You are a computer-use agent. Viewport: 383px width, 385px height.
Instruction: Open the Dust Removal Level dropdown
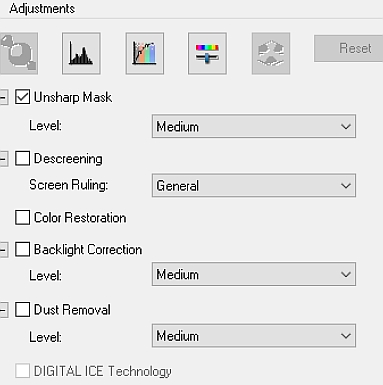pyautogui.click(x=254, y=336)
